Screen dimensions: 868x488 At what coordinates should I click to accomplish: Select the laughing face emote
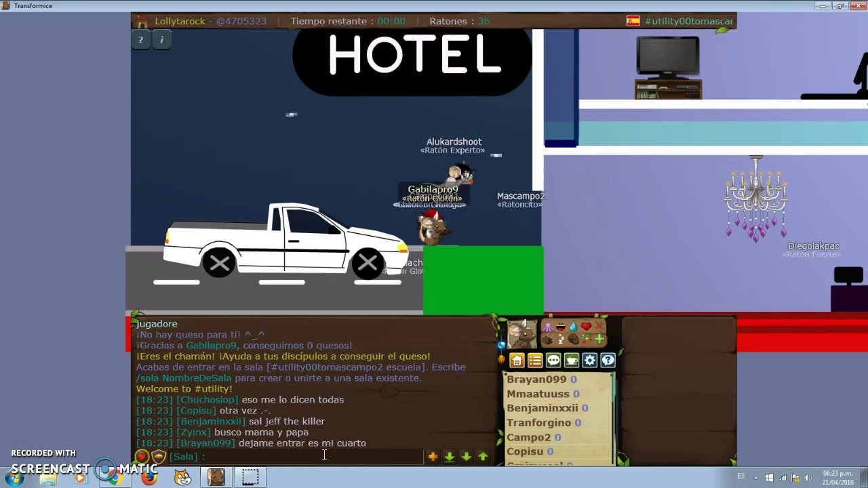pos(561,327)
